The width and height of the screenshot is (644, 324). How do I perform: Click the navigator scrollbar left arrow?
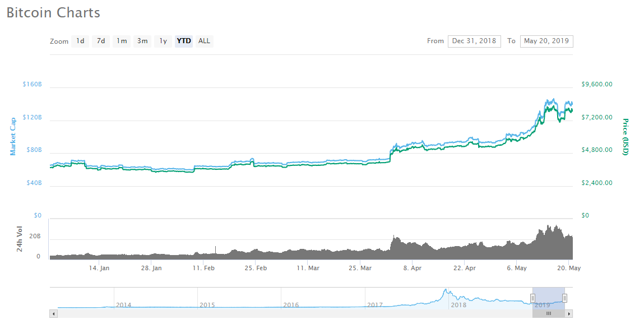[x=54, y=313]
